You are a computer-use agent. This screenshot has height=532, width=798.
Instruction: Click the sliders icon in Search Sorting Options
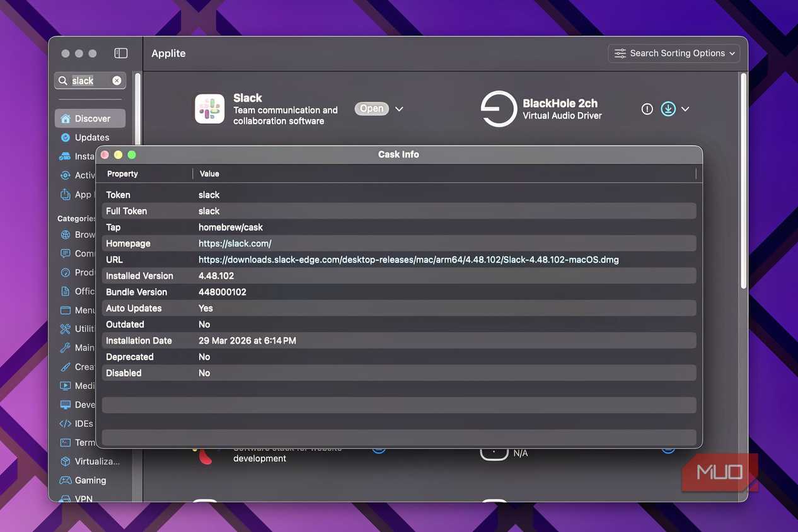pyautogui.click(x=620, y=54)
